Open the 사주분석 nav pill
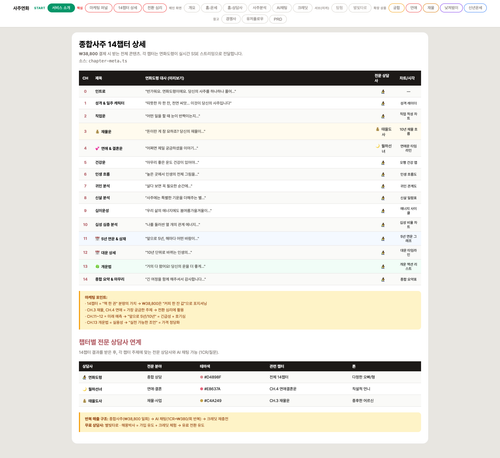The width and height of the screenshot is (500, 458). point(259,8)
